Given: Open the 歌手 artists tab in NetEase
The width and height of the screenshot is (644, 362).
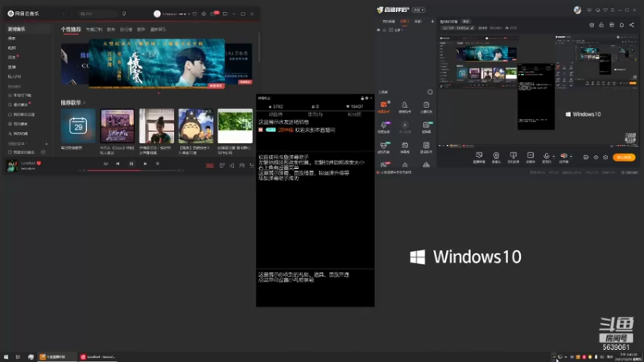Looking at the screenshot, I should [141, 30].
